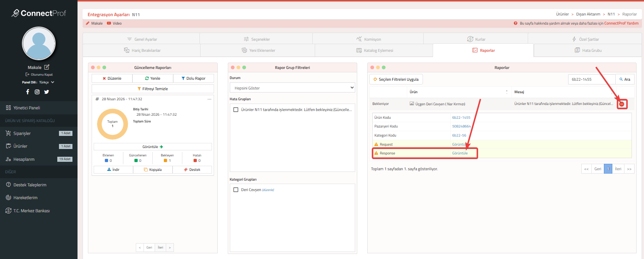
Task: Collapse report row with red minus icon
Action: click(622, 104)
